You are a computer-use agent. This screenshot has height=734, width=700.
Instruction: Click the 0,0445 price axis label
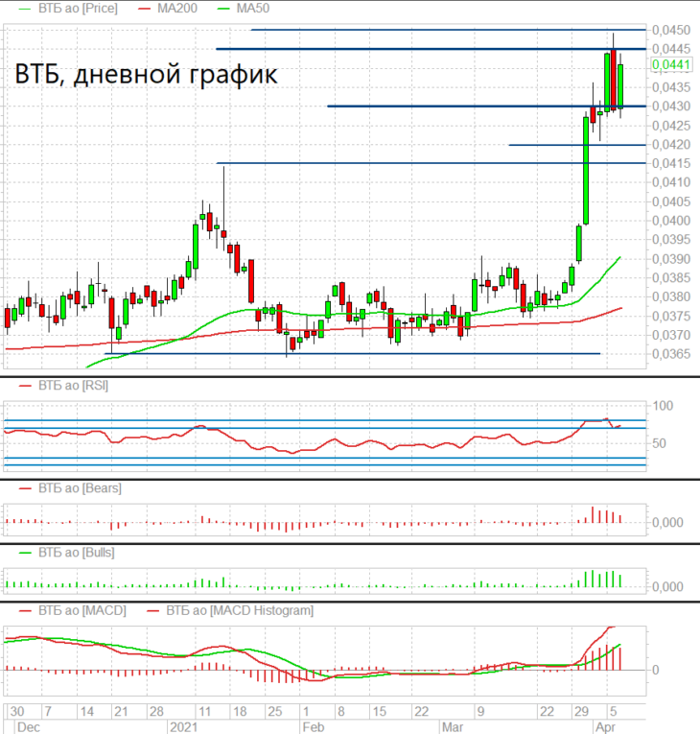671,49
